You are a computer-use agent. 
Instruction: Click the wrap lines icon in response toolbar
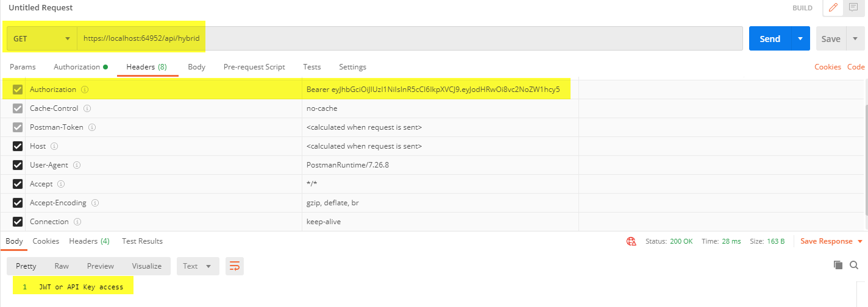tap(234, 266)
